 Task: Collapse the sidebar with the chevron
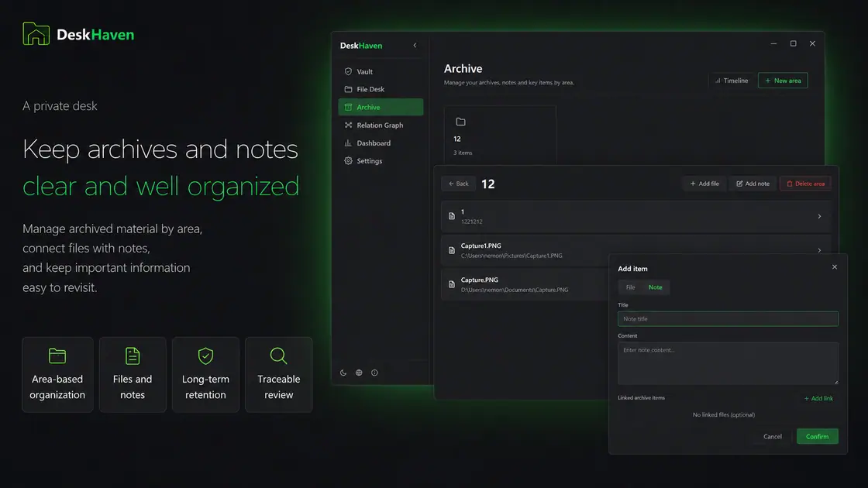pos(415,46)
